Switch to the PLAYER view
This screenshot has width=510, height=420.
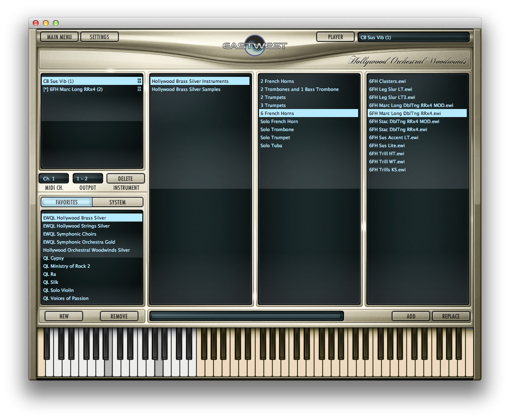coord(335,37)
